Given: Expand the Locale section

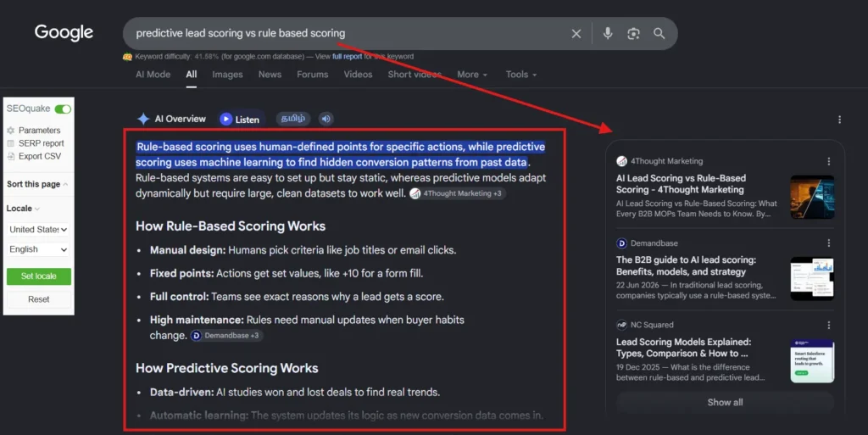Looking at the screenshot, I should click(x=23, y=209).
